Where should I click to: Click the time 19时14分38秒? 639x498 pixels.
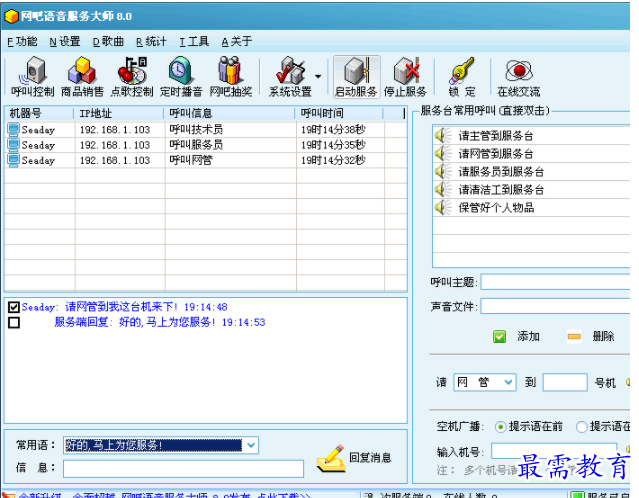(x=333, y=130)
